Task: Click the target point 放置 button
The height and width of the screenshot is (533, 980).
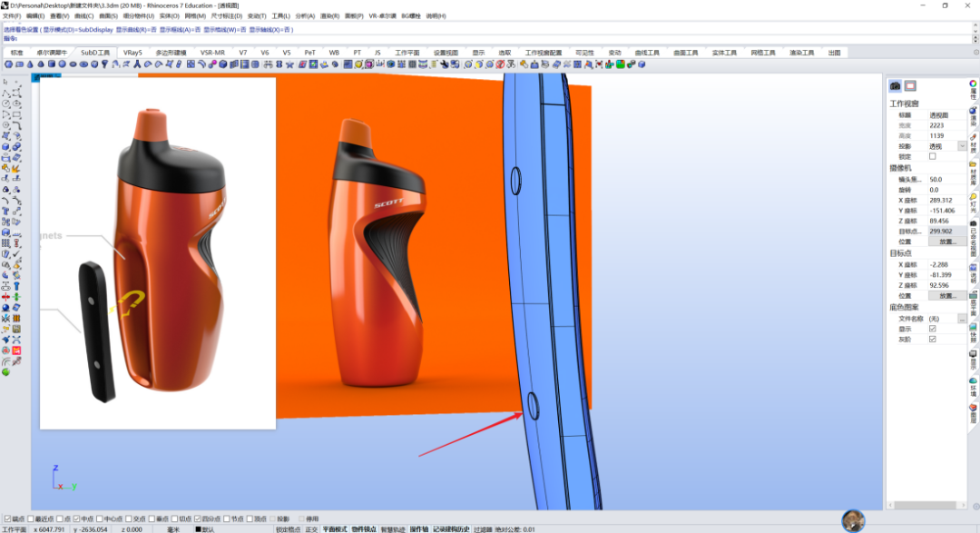Action: point(946,295)
